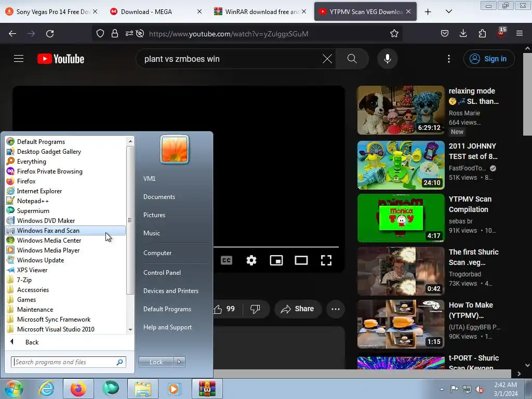Open Help and Support
The width and height of the screenshot is (532, 399).
pyautogui.click(x=167, y=327)
